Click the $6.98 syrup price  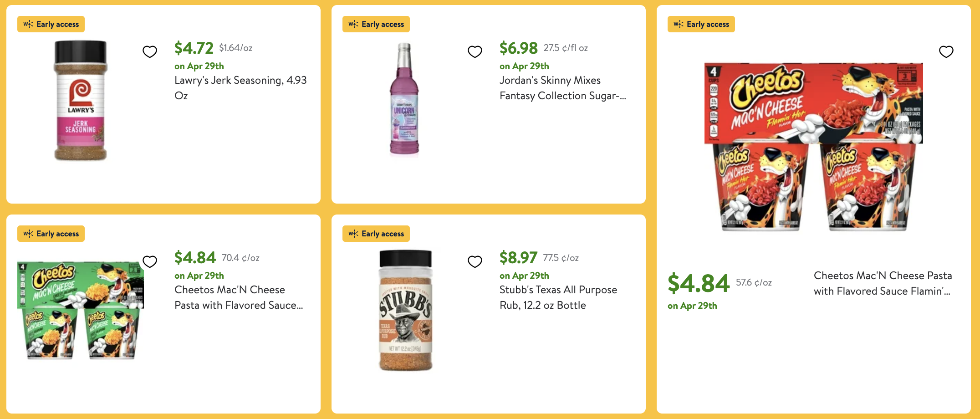point(518,48)
